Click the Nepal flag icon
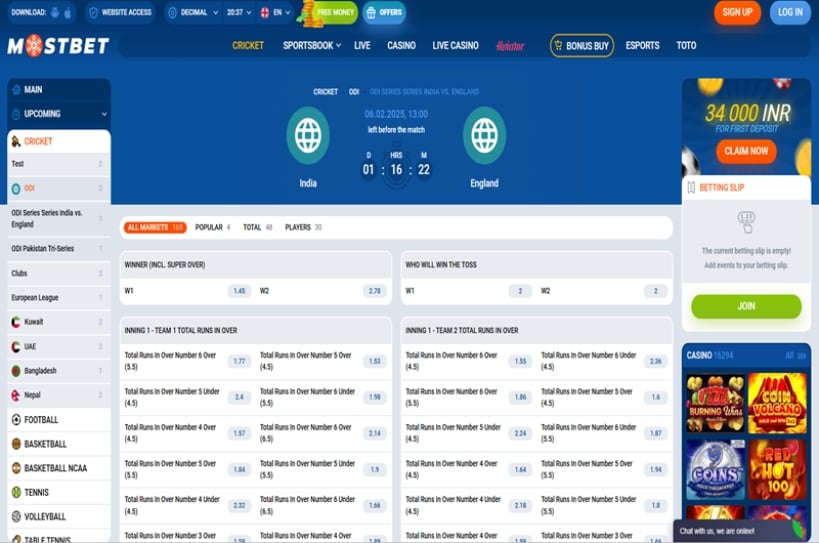 click(x=16, y=395)
